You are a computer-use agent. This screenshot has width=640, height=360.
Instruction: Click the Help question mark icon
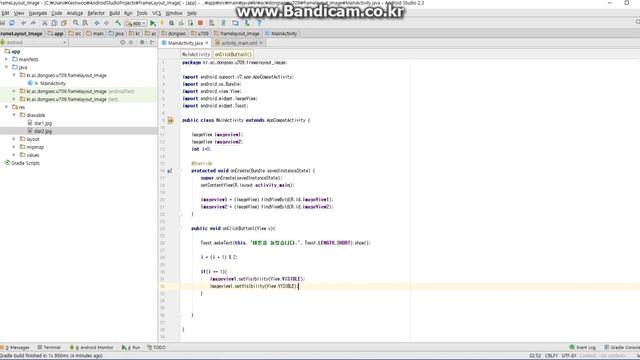259,23
